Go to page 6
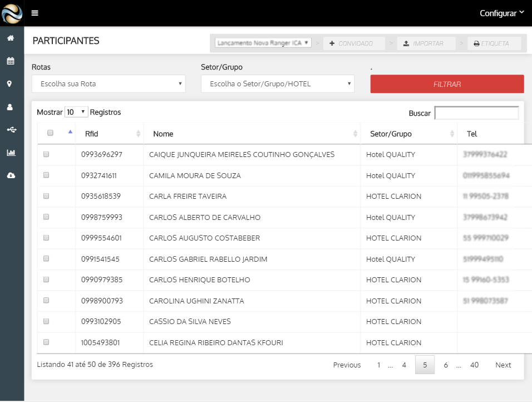The width and height of the screenshot is (532, 402). pos(446,365)
